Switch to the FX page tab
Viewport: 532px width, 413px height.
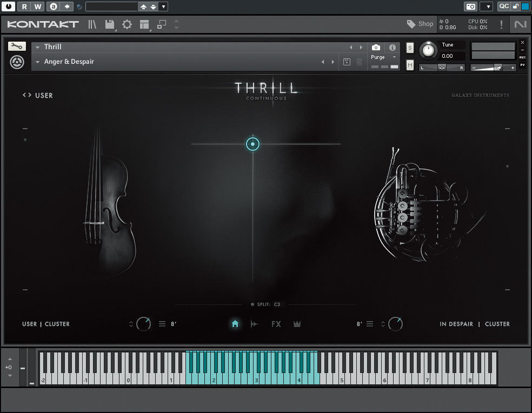[276, 324]
